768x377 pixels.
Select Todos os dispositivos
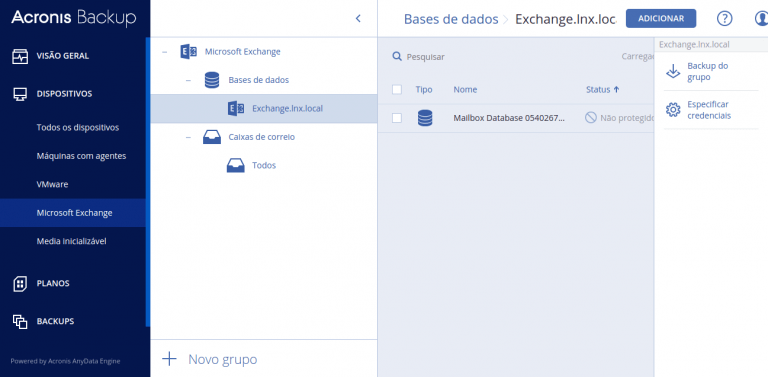(78, 128)
